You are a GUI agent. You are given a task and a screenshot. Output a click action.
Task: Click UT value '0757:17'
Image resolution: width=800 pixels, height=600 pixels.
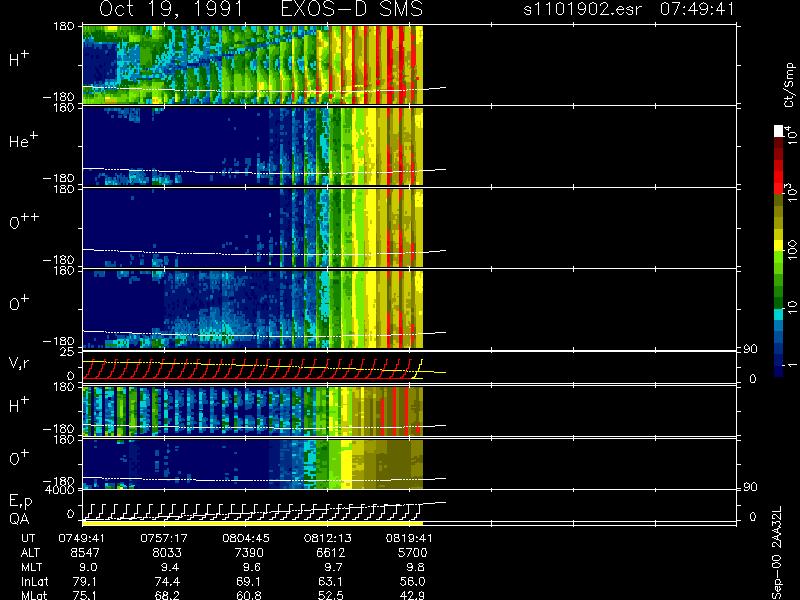coord(164,538)
